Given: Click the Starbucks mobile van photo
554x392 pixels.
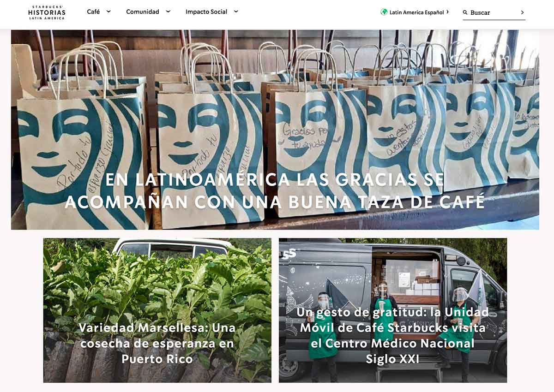Looking at the screenshot, I should coord(393,310).
